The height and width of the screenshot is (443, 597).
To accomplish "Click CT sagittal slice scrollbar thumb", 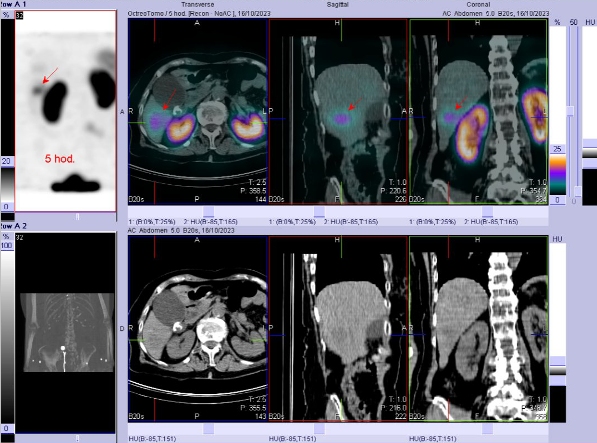I will pyautogui.click(x=319, y=429).
